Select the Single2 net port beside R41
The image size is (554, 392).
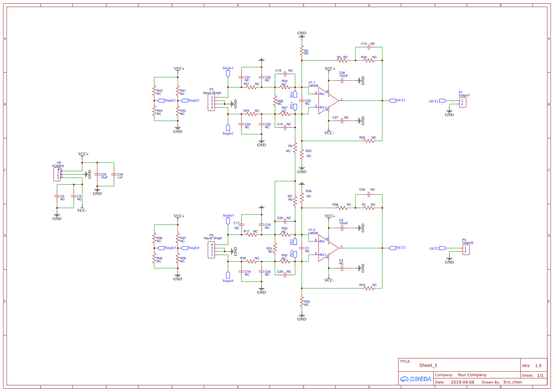click(x=184, y=101)
